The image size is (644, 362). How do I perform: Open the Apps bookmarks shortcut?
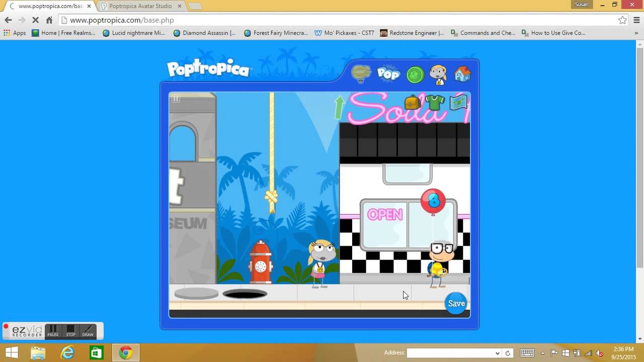[x=15, y=33]
